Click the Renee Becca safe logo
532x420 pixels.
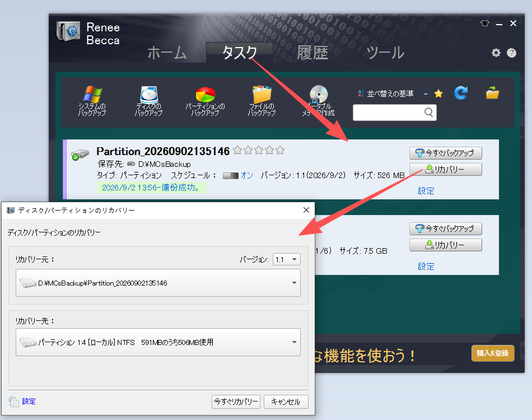[x=68, y=31]
